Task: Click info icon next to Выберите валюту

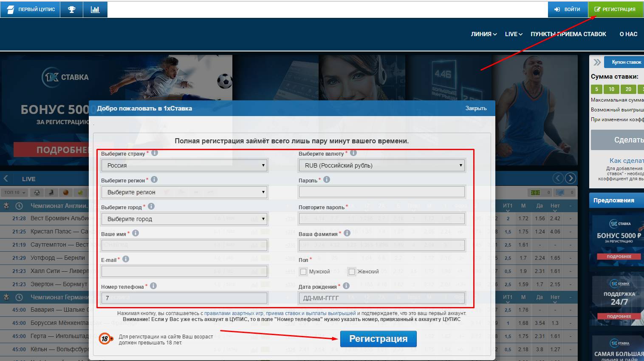Action: pyautogui.click(x=353, y=153)
